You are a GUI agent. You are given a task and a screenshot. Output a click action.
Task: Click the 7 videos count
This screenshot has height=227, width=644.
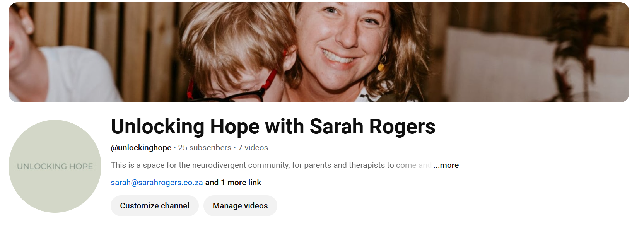(253, 148)
